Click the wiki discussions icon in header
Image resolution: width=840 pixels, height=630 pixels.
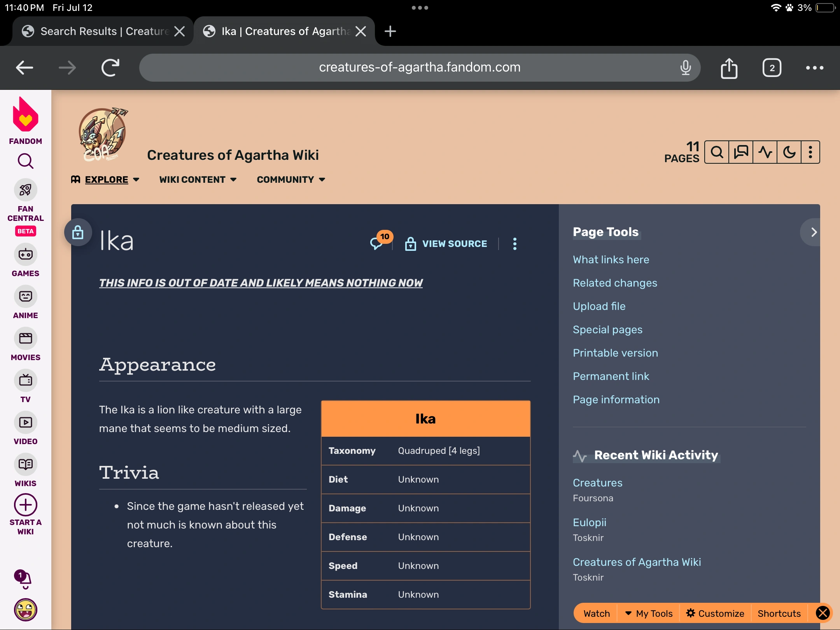coord(741,152)
